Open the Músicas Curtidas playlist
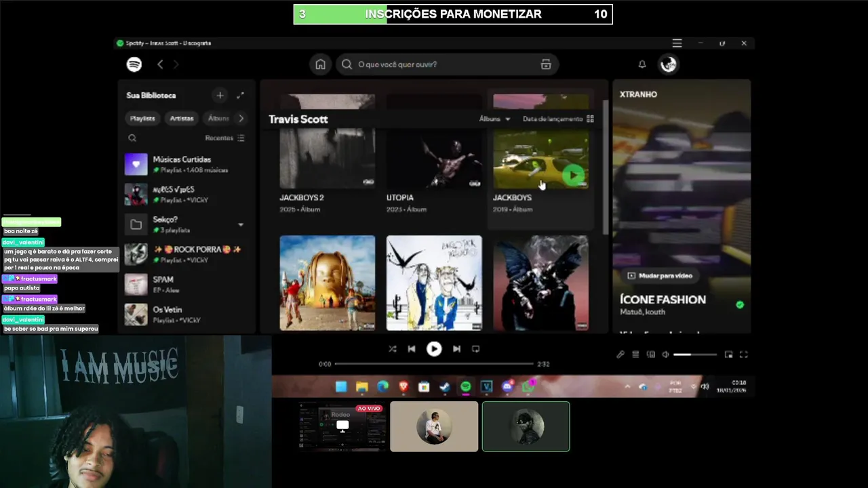The width and height of the screenshot is (868, 488). pos(185,164)
